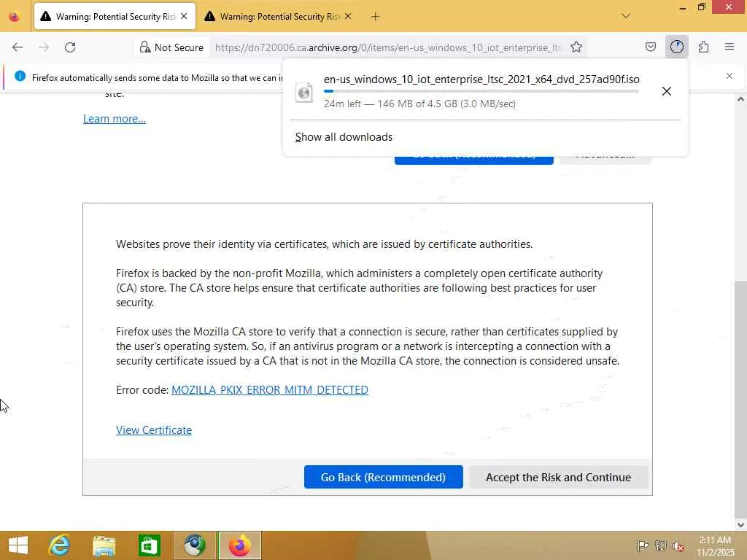This screenshot has height=560, width=747.
Task: Open the Not Secure site information
Action: (171, 47)
